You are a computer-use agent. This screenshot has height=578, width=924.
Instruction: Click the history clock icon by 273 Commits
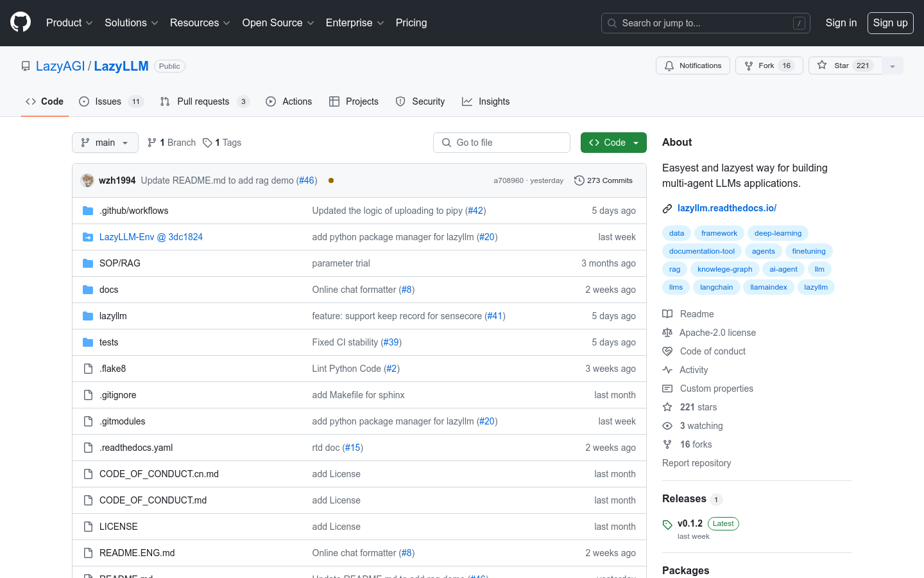click(x=579, y=180)
